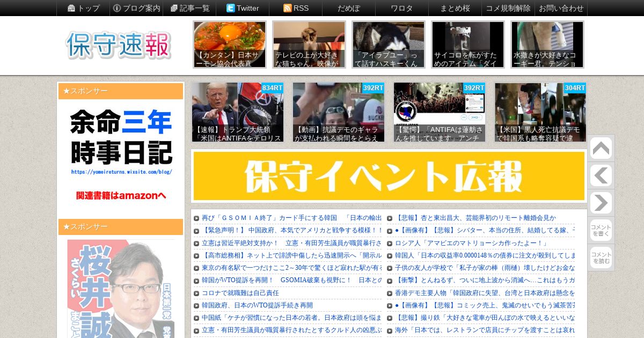644x338 pixels.
Task: Open the 【動画】抗議デモのギャラ article thumbnail
Action: point(339,112)
